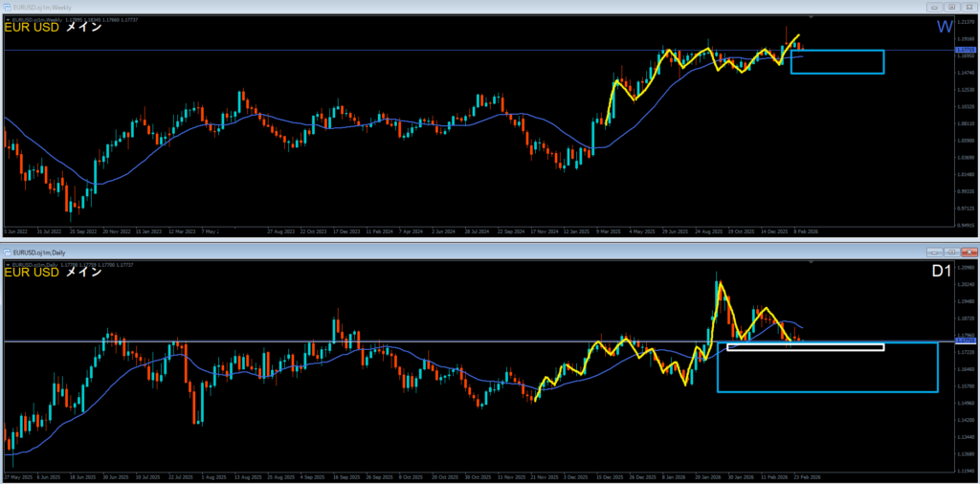Minimize the EURUSD Daily chart window
Screen dimensions: 980x484
[933, 251]
